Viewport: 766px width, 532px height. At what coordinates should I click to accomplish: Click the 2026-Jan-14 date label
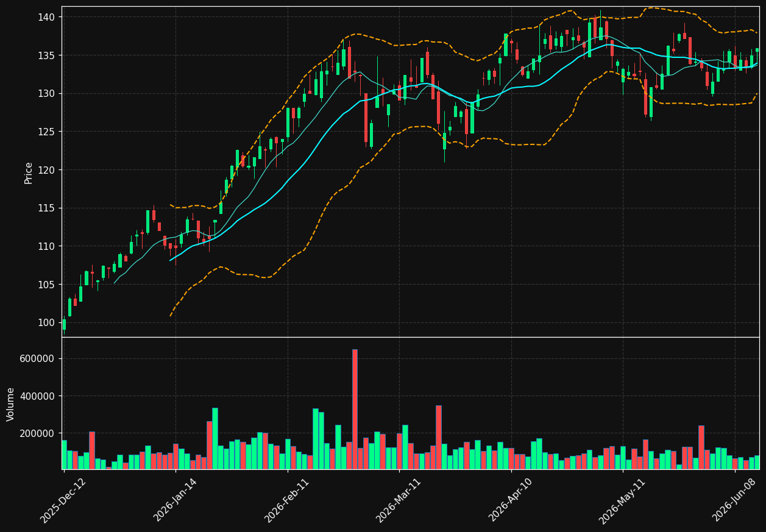point(176,500)
